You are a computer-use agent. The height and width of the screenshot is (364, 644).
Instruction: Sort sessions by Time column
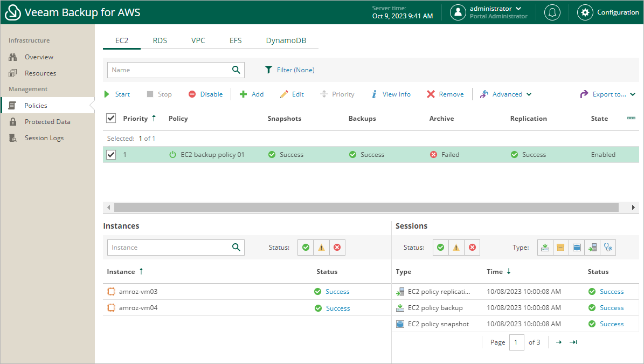click(498, 272)
